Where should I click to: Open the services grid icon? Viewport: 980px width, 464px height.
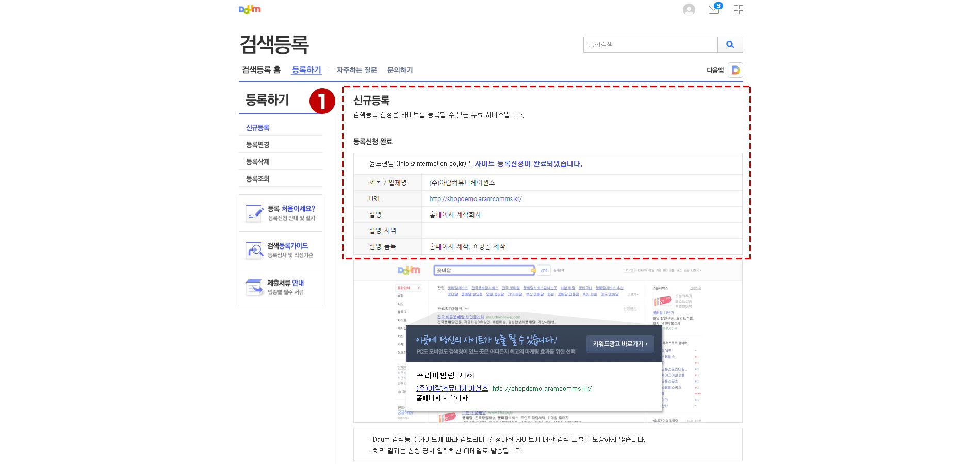click(x=739, y=10)
